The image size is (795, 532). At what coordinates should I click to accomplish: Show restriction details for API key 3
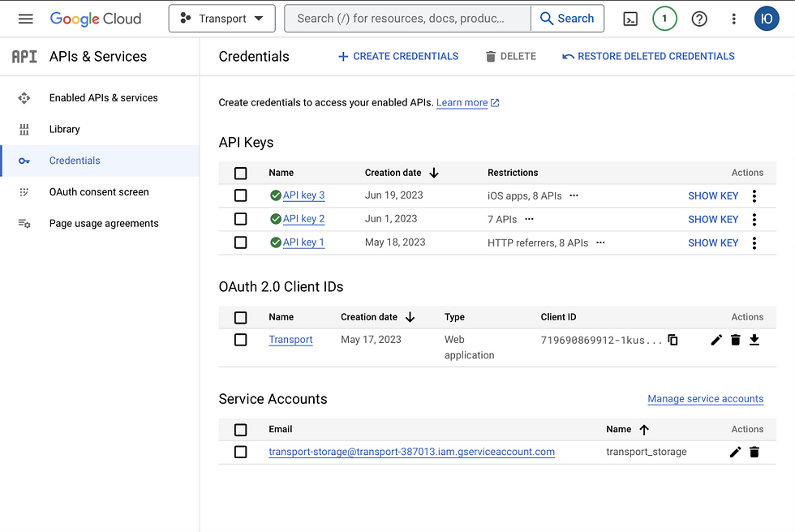pos(574,195)
